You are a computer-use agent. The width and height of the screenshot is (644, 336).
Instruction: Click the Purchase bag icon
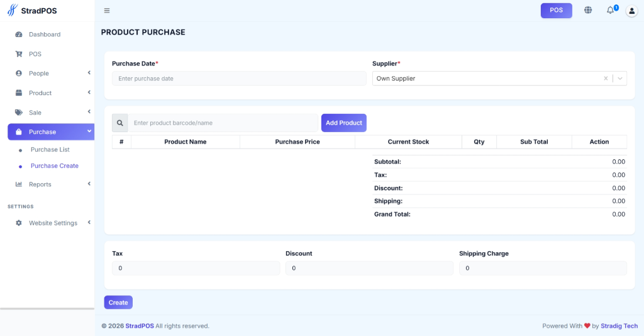(x=19, y=132)
